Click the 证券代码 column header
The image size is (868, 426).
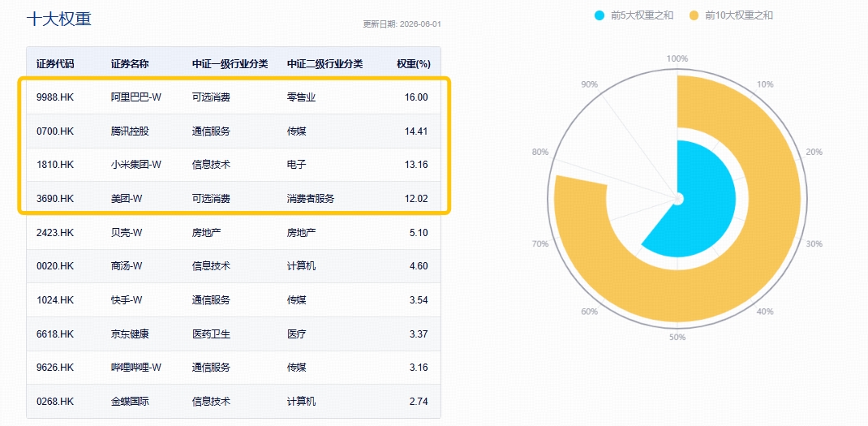tap(55, 64)
